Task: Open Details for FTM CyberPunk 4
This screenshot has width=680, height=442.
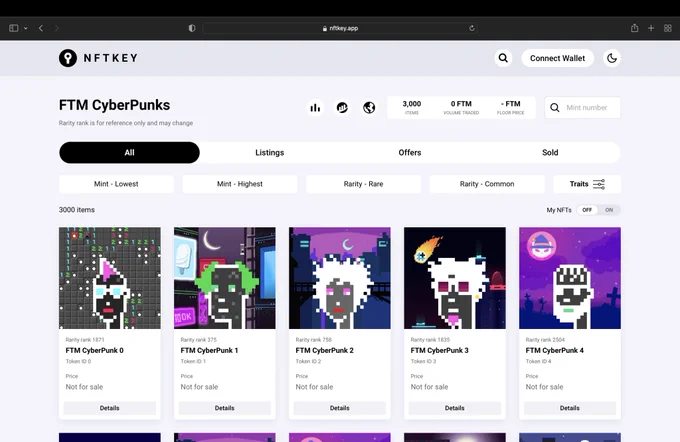Action: 570,408
